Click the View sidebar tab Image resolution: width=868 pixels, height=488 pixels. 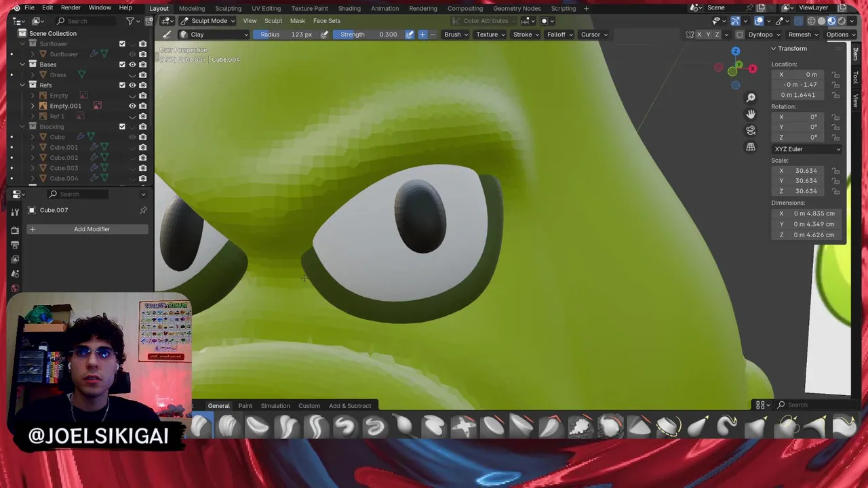(855, 100)
